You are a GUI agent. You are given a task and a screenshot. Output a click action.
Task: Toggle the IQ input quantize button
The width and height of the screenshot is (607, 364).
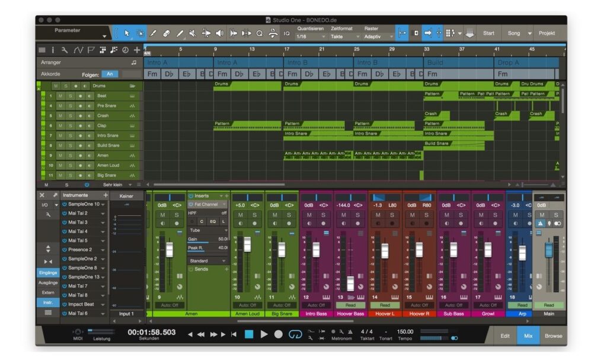pos(286,34)
